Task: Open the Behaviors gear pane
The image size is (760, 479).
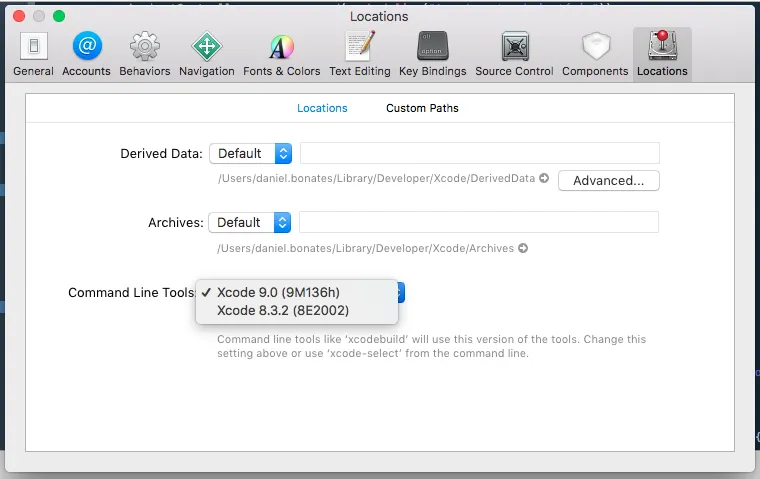Action: click(144, 54)
